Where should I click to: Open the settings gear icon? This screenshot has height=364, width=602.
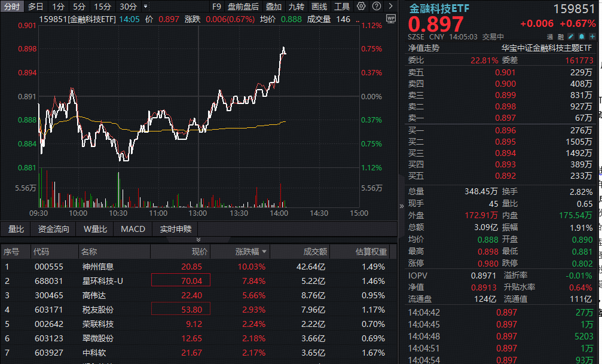361,6
